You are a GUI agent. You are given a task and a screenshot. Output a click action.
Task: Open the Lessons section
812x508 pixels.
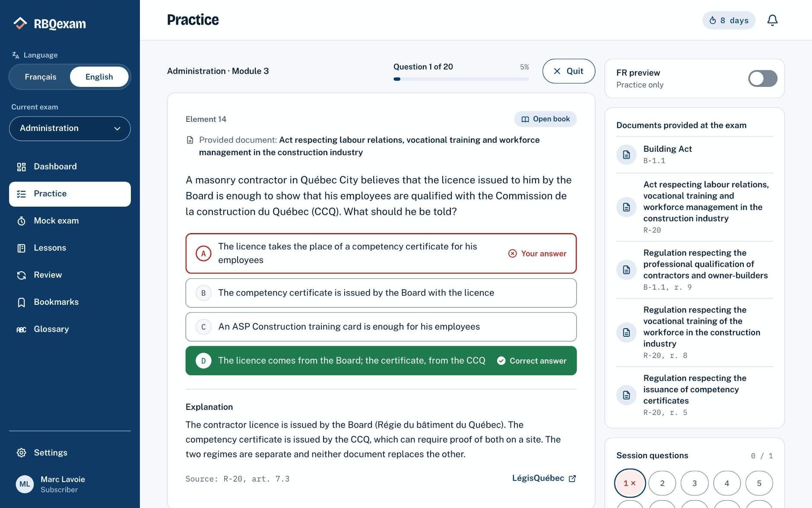(70, 248)
